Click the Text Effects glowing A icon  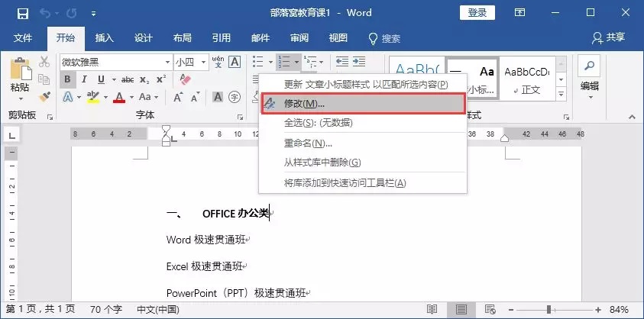(68, 97)
